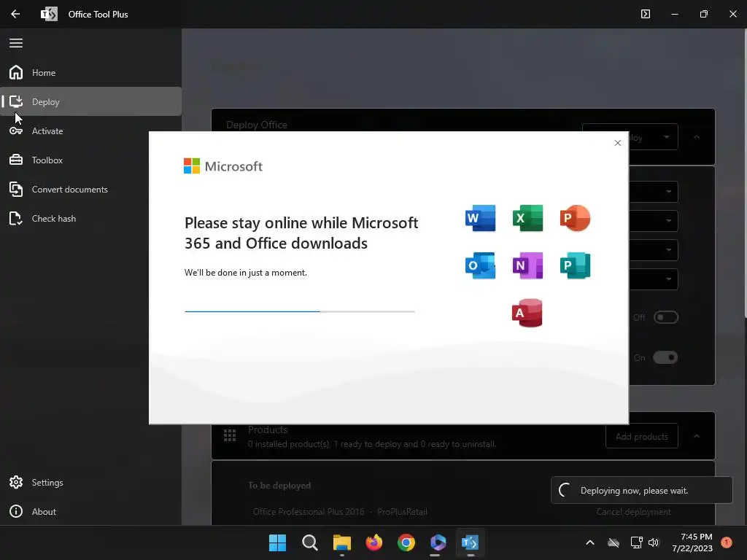
Task: Collapse the Products section
Action: pos(697,436)
